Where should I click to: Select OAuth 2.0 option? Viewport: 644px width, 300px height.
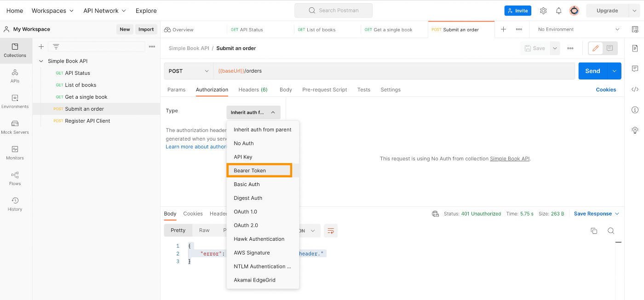pos(263,226)
